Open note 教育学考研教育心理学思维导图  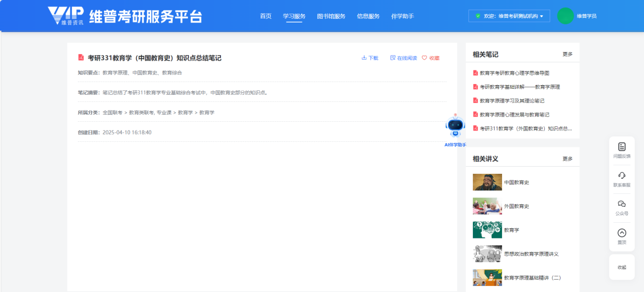point(514,73)
